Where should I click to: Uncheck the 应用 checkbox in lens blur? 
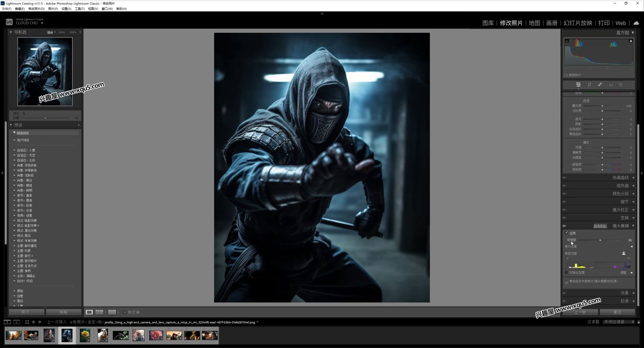[x=567, y=233]
